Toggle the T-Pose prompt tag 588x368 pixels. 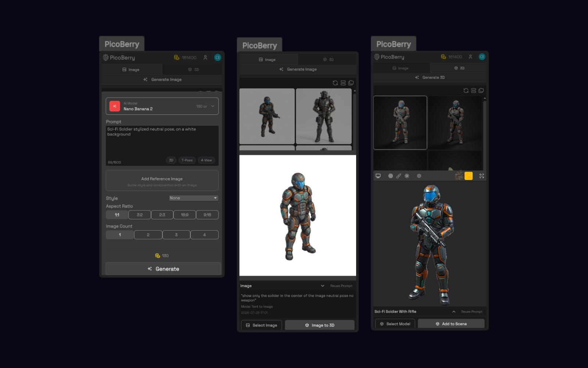point(187,160)
